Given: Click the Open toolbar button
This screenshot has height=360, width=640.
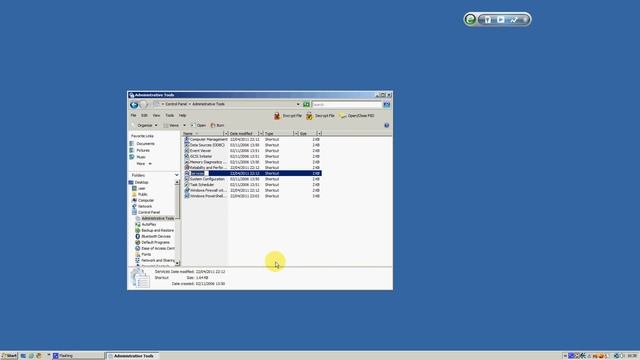Looking at the screenshot, I should (x=199, y=125).
